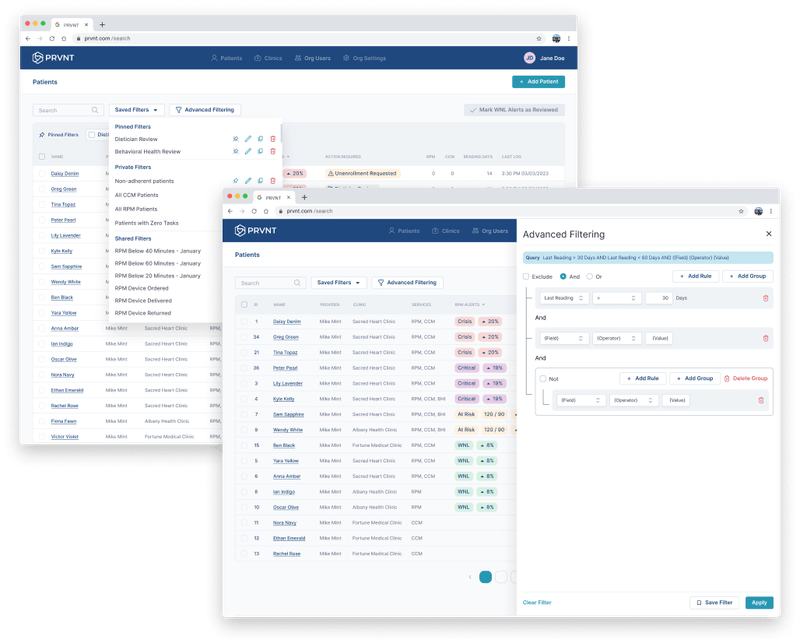The height and width of the screenshot is (644, 800).
Task: Click the search magnifier in back window
Action: 95,110
